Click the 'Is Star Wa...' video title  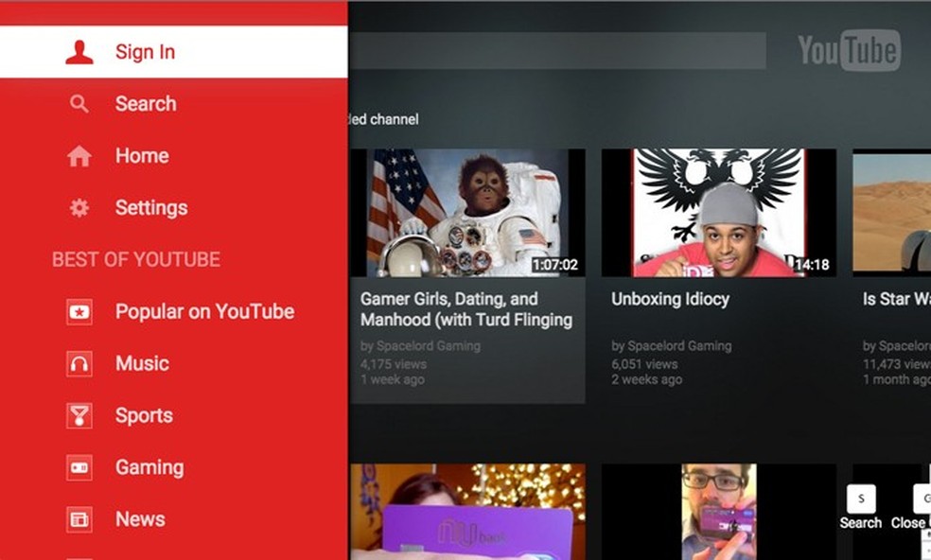tap(897, 299)
